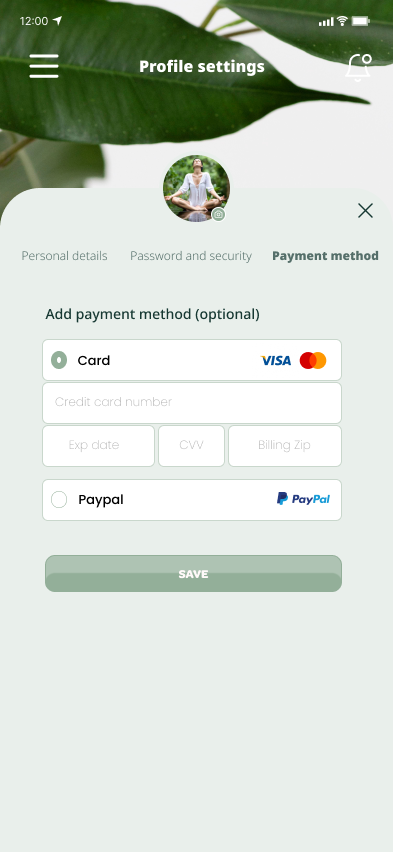Select the Card radio button

59,360
